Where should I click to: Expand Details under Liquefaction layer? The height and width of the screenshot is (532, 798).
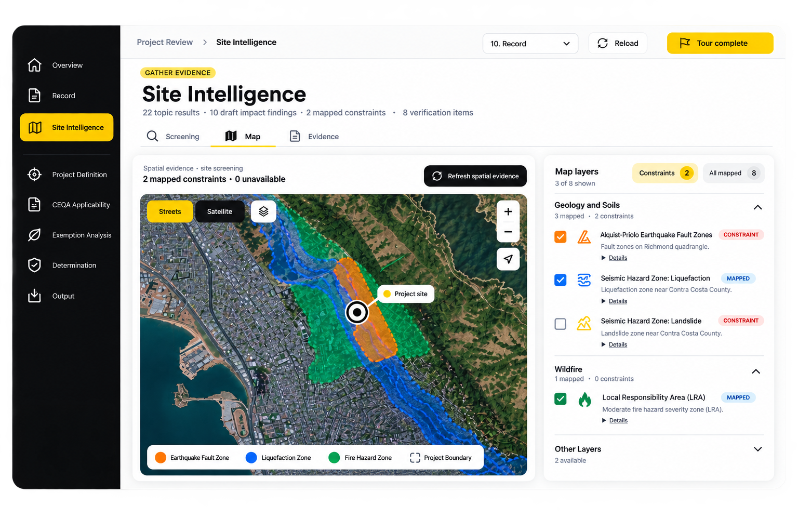coord(614,301)
